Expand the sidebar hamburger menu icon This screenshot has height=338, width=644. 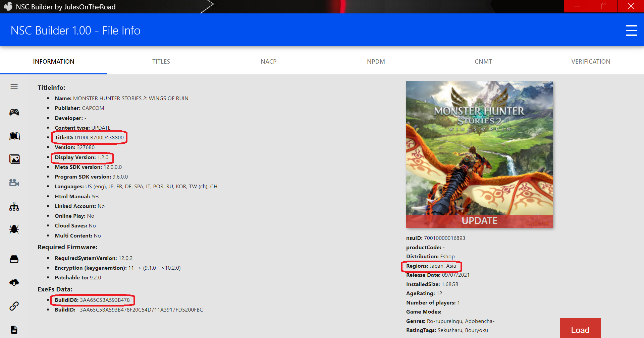click(14, 86)
